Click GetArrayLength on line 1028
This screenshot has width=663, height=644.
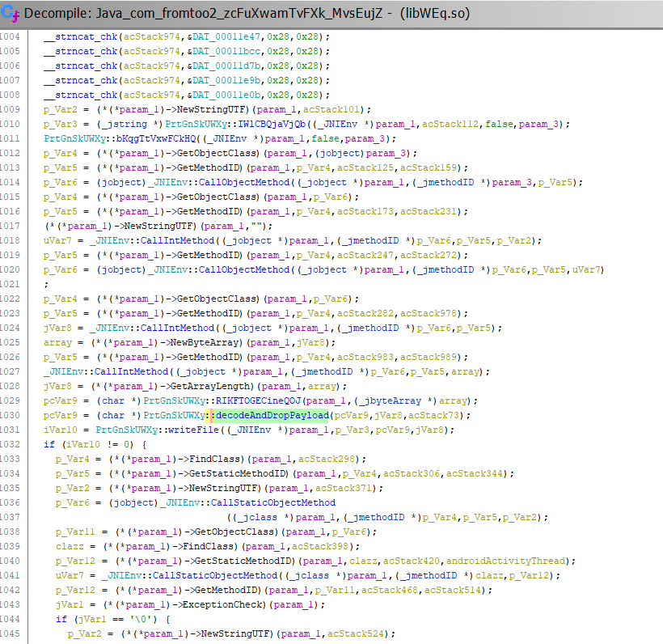point(210,386)
